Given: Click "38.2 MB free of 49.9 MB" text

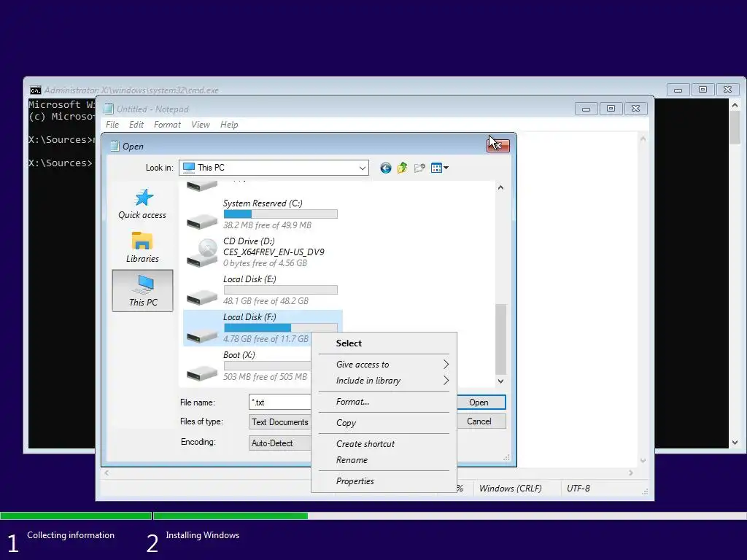Looking at the screenshot, I should [x=267, y=225].
